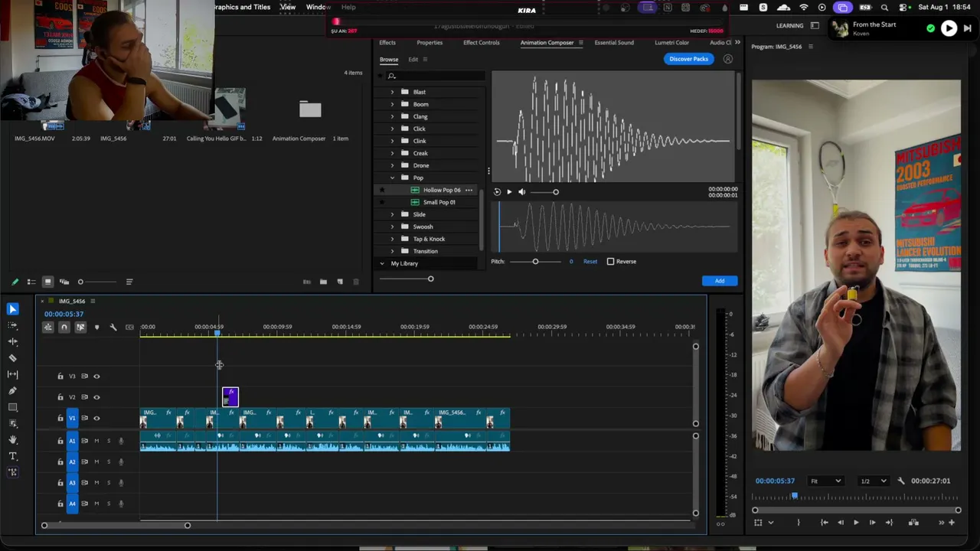
Task: Expand the Swoosh folder
Action: tap(393, 227)
